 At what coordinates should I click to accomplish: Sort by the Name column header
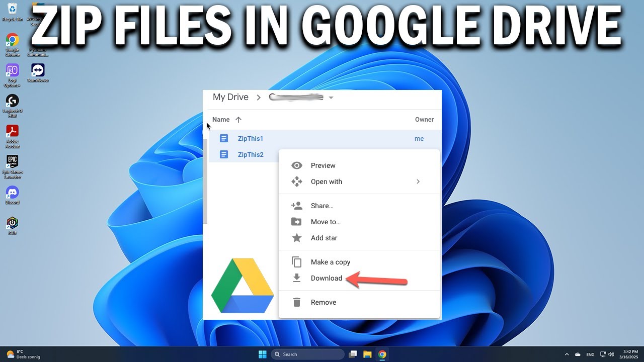click(221, 120)
